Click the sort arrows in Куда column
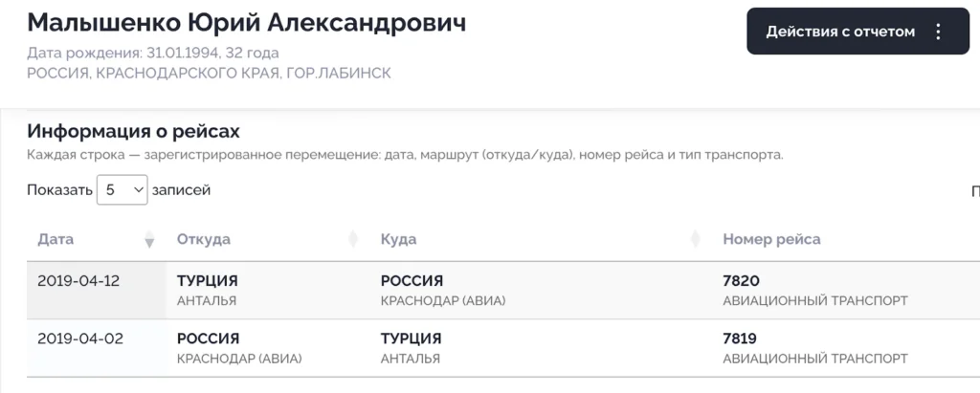Viewport: 980px width, 393px height. (x=695, y=240)
